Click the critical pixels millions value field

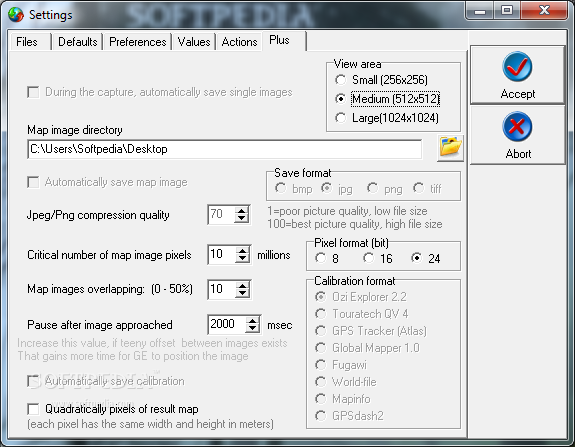coord(221,254)
